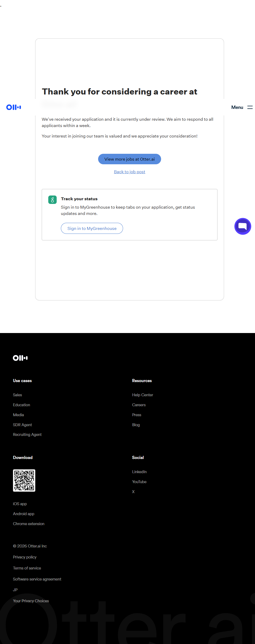Click the green Greenhouse logo icon
This screenshot has height=644, width=255.
[52, 200]
